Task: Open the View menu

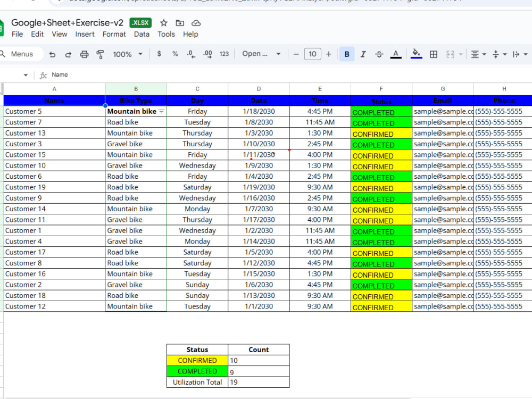Action: coord(60,34)
